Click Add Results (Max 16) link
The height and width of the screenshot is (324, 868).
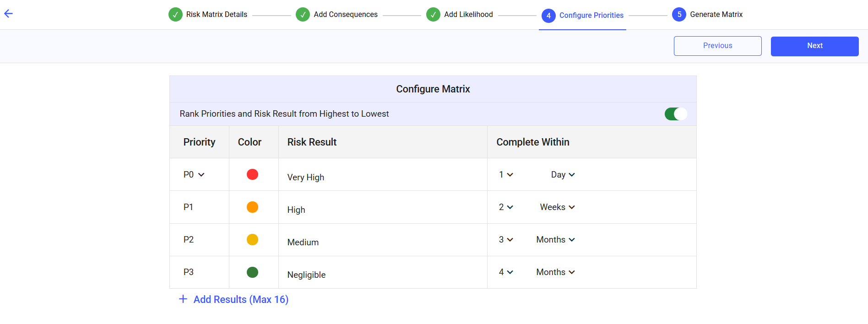(x=241, y=300)
